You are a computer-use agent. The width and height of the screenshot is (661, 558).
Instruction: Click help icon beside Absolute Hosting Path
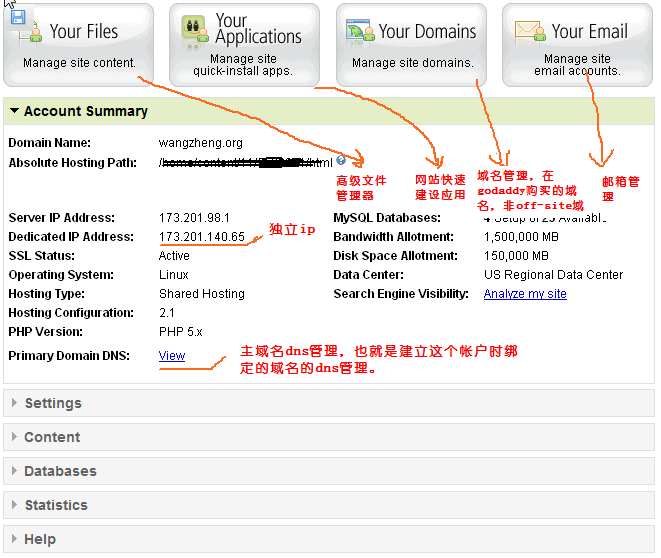click(x=341, y=160)
